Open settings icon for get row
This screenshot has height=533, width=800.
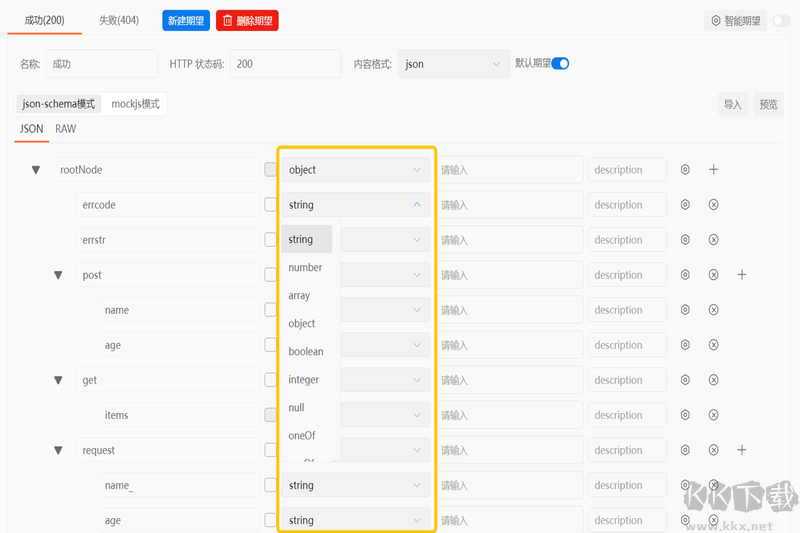[685, 380]
